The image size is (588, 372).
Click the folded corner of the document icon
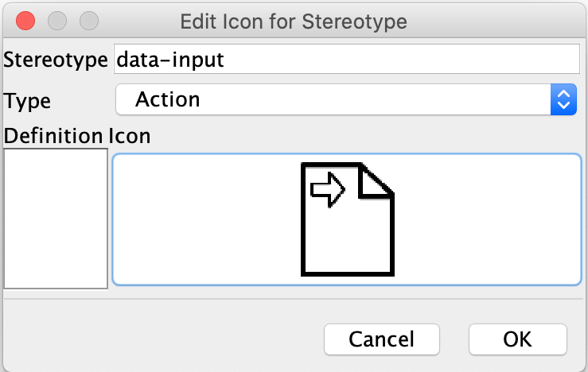click(377, 182)
